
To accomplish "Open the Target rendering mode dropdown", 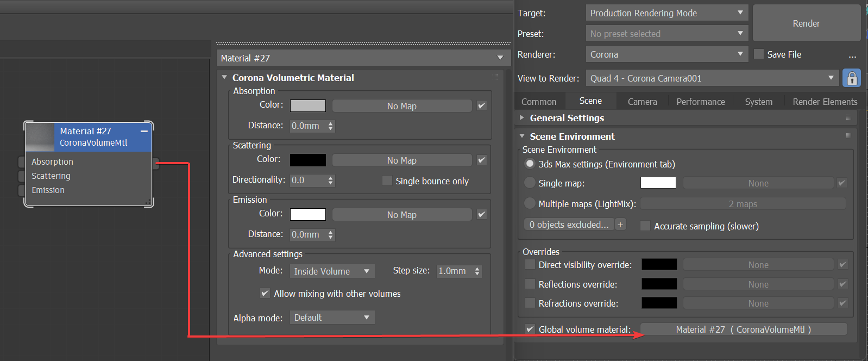I will (667, 13).
